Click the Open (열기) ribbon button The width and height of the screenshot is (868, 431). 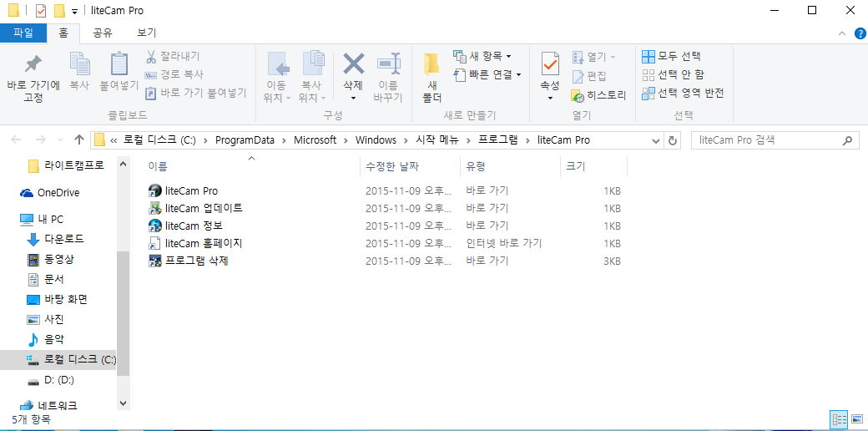(593, 57)
